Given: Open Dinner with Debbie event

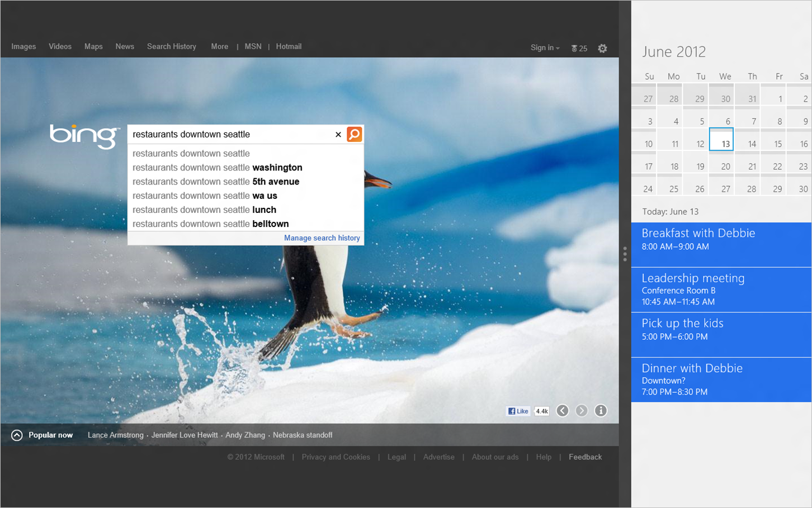Looking at the screenshot, I should (x=721, y=380).
